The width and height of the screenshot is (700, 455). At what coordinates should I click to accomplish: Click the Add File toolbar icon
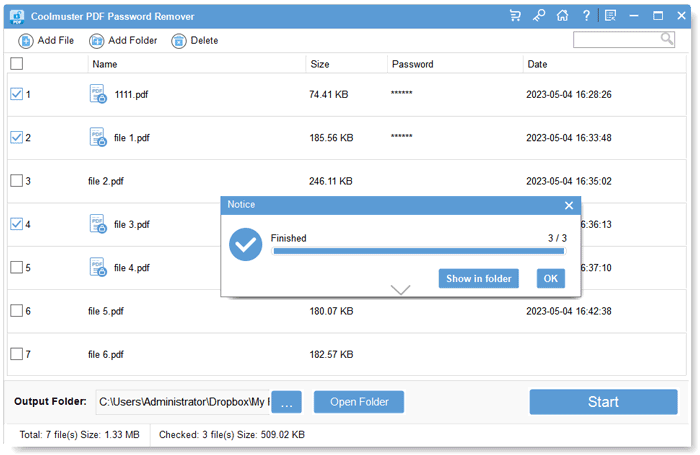25,41
